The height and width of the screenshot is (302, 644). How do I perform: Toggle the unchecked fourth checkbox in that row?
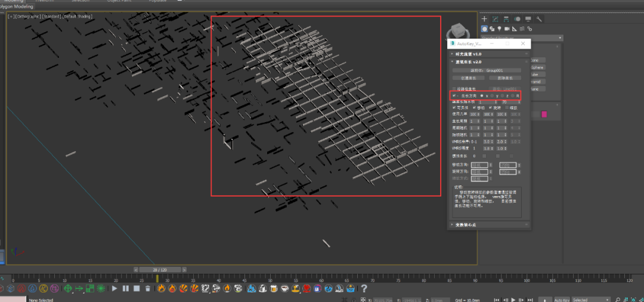[506, 107]
